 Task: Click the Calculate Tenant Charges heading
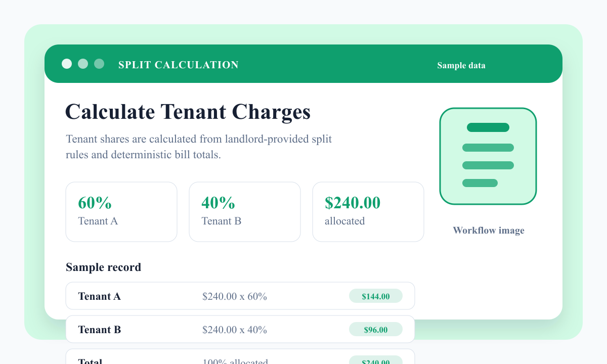(188, 112)
